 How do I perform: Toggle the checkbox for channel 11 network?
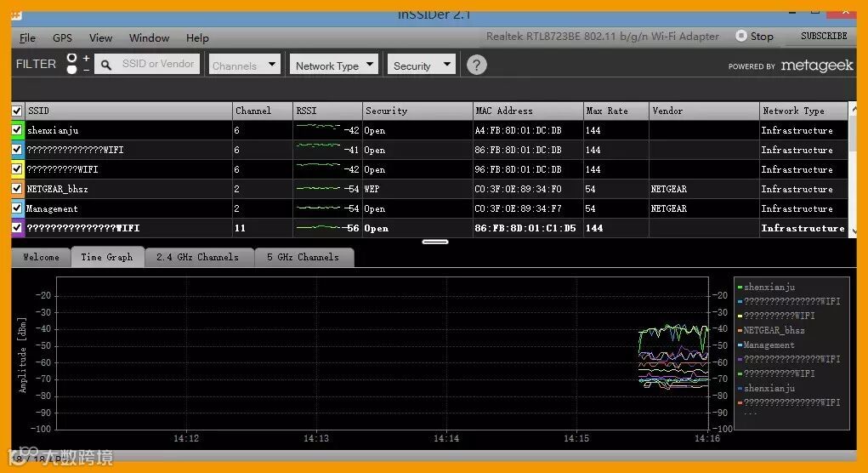coord(17,228)
